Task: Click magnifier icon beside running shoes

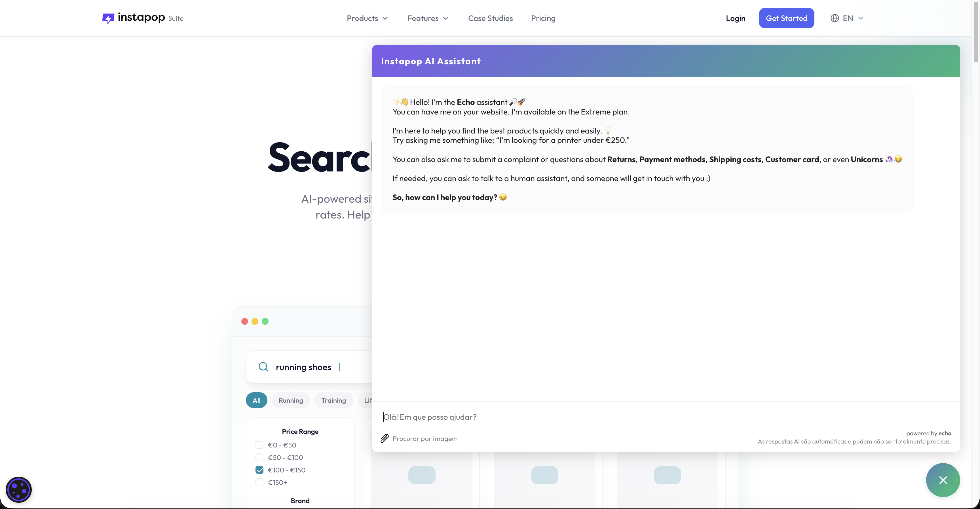Action: (x=263, y=367)
